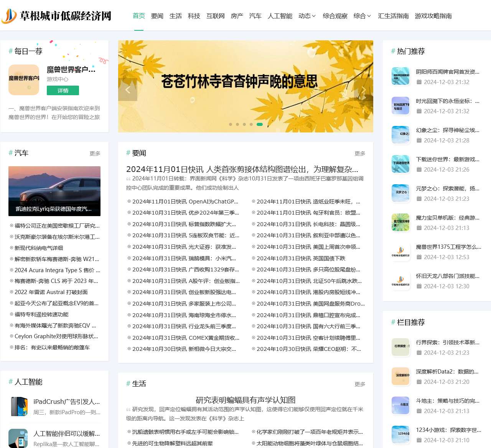Switch to the 科技 navigation tab

coord(194,16)
